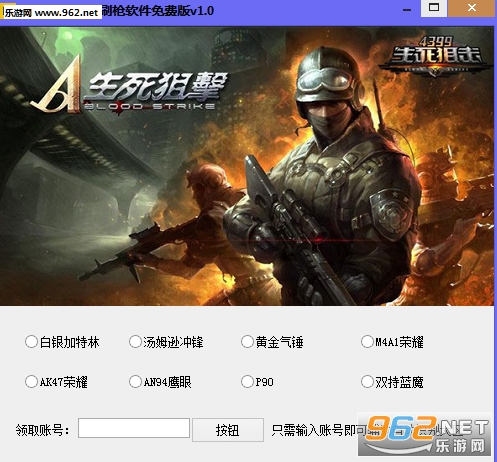Minimize the window
Screen dimensions: 497x462
407,10
